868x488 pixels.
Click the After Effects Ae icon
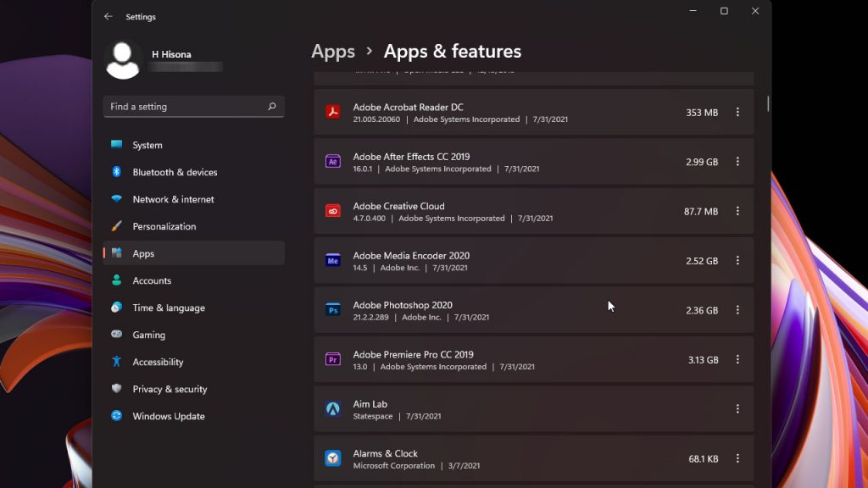tap(332, 162)
